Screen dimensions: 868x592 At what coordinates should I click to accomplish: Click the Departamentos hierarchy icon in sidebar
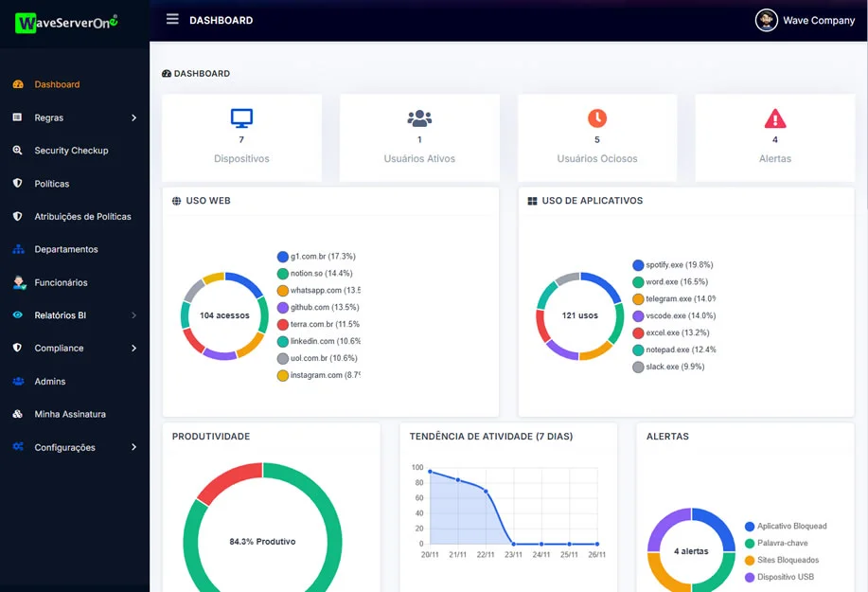18,249
